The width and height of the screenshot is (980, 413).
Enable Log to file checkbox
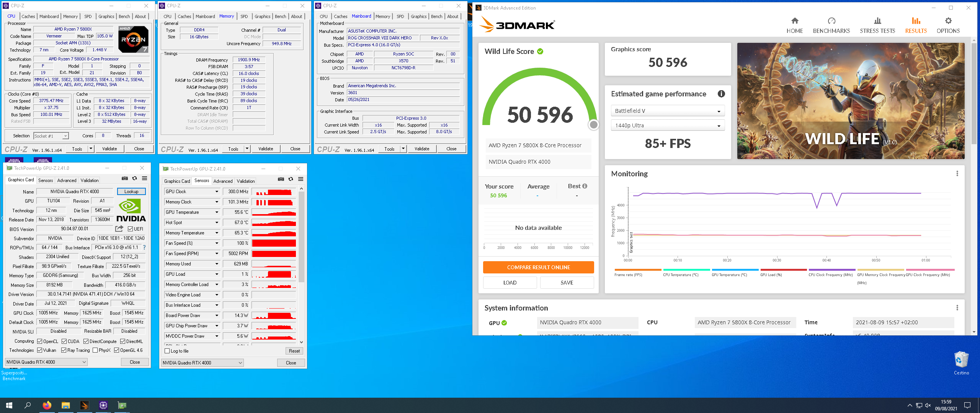167,351
